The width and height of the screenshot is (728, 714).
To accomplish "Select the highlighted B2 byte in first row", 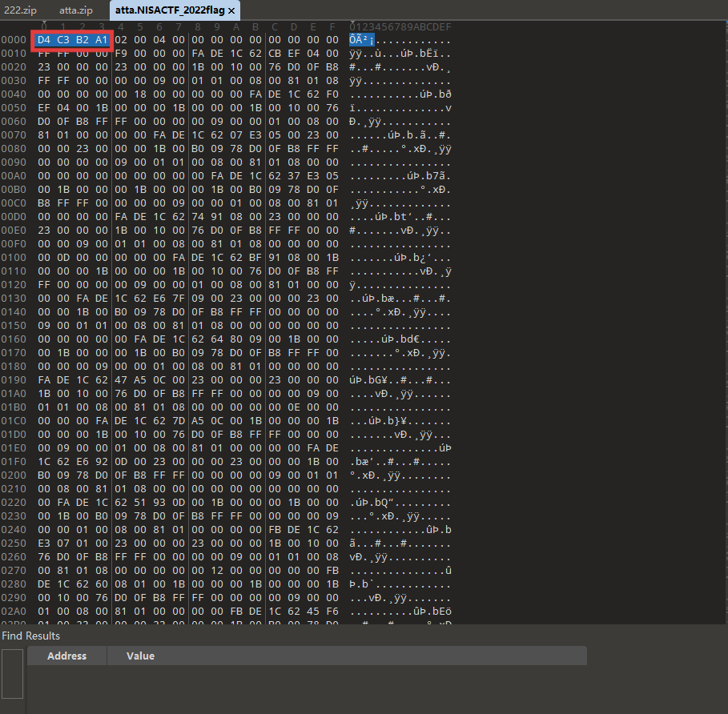I will pyautogui.click(x=82, y=39).
